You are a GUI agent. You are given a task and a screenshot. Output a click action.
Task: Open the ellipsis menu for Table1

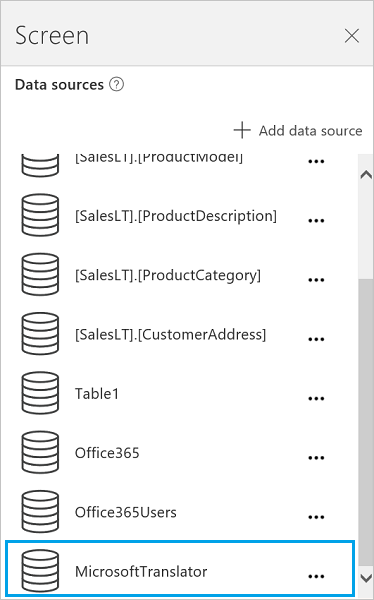click(316, 399)
